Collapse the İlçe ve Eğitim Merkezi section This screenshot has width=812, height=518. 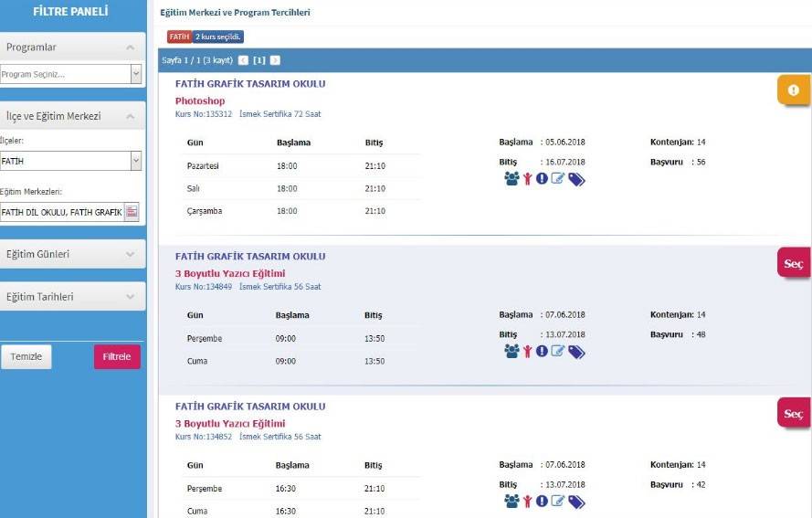point(130,116)
